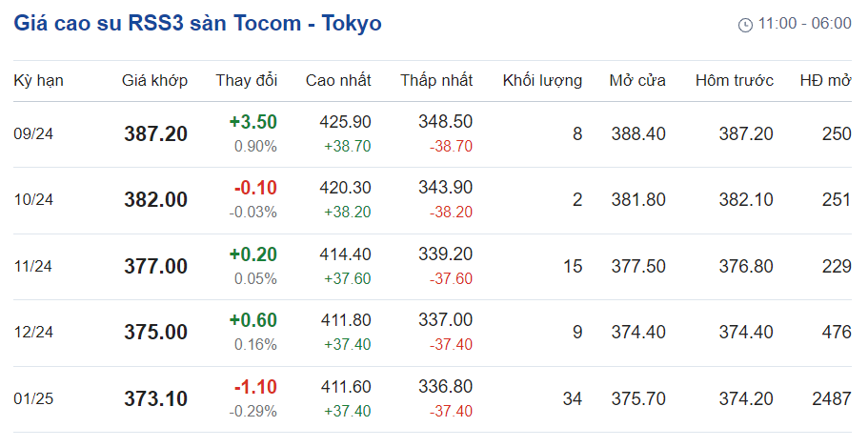Open the 11/24 contract term
Image resolution: width=868 pixels, height=447 pixels.
tap(33, 267)
